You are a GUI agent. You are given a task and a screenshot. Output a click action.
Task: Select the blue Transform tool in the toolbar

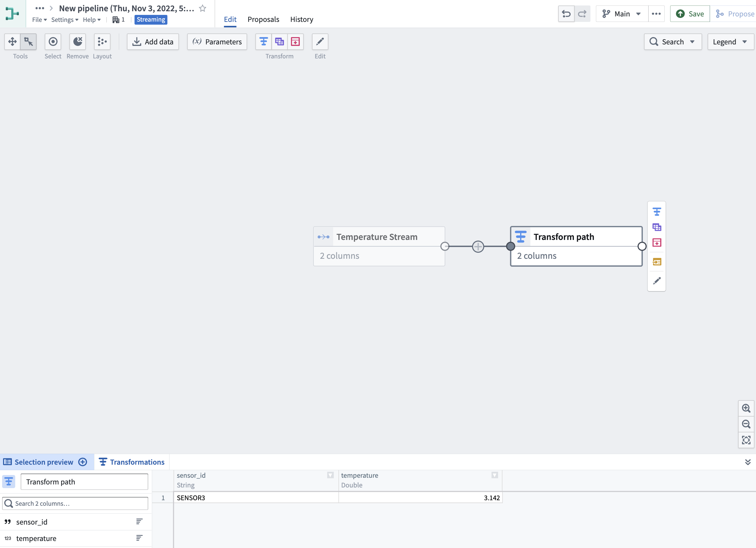pos(263,42)
